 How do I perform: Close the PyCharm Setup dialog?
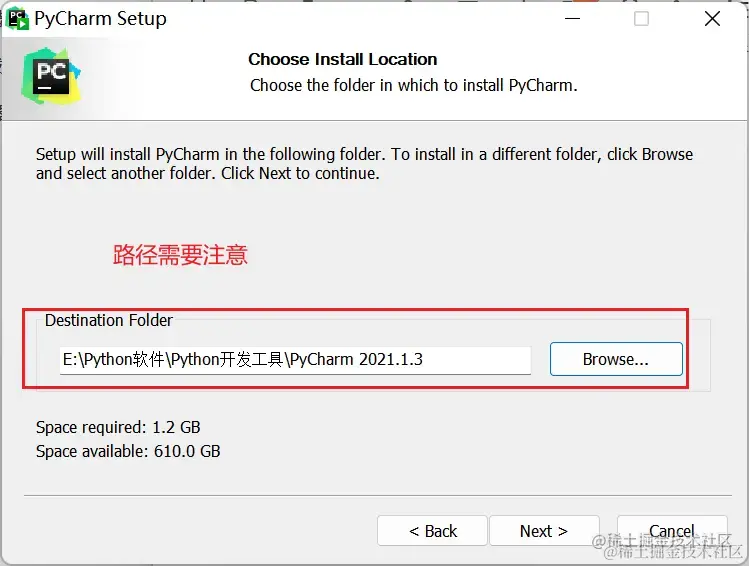click(712, 19)
